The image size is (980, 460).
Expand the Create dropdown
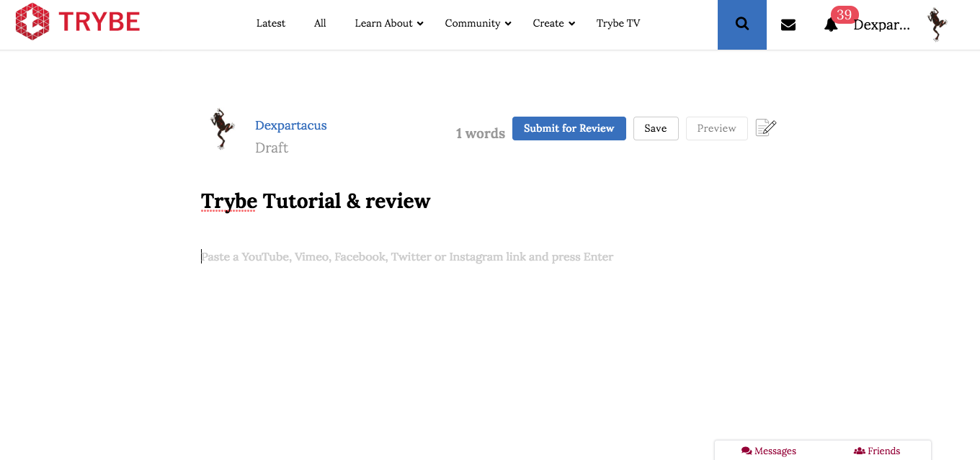click(x=554, y=23)
